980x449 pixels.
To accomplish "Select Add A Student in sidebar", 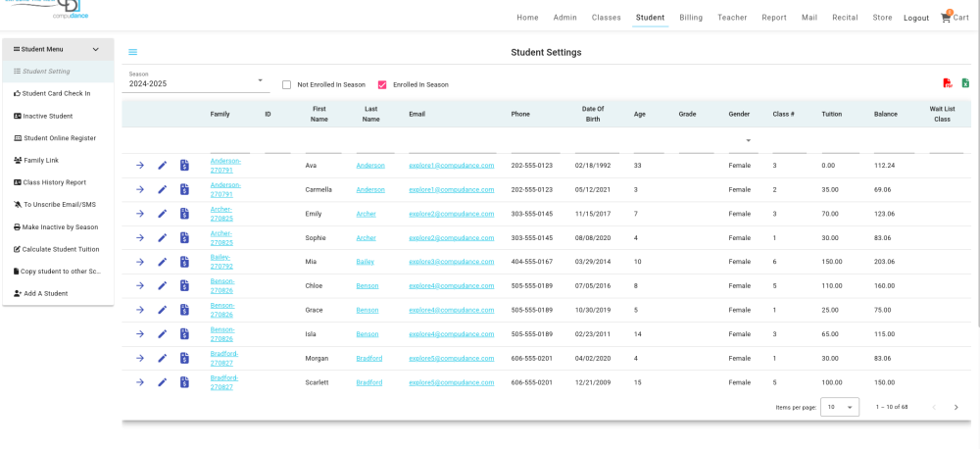I will pos(58,293).
